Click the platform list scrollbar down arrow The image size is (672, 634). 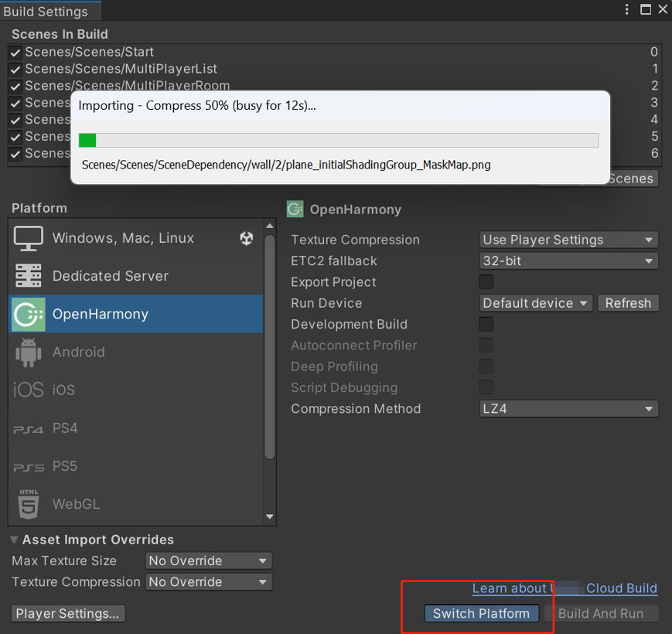269,516
